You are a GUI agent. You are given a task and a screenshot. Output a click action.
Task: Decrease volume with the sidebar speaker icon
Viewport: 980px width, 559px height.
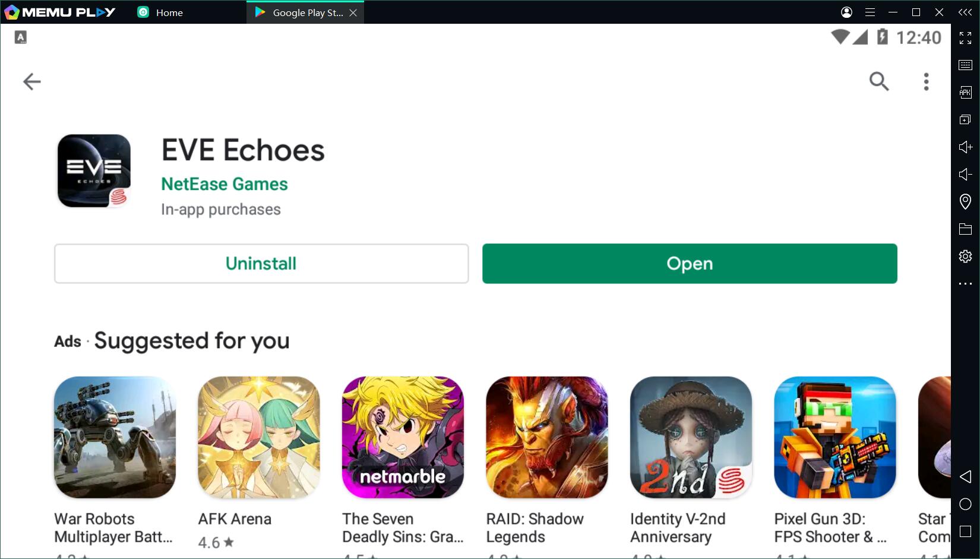pyautogui.click(x=965, y=174)
